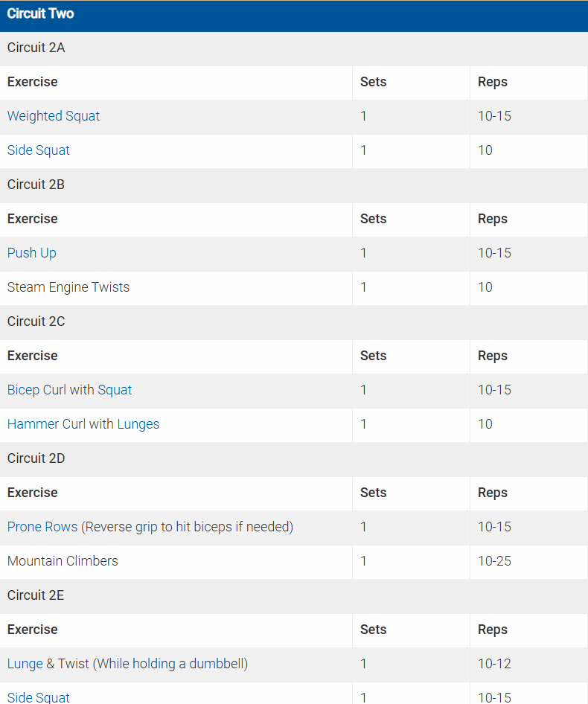The image size is (588, 704).
Task: Open the Twist link in Circuit 2E
Action: tap(73, 664)
